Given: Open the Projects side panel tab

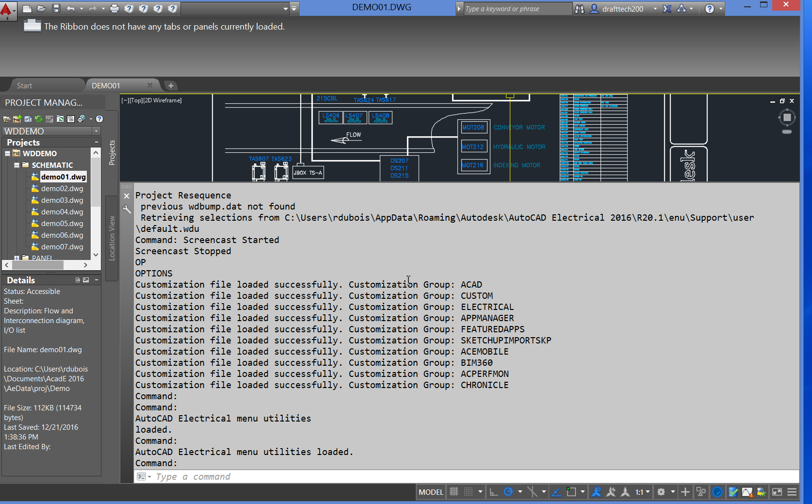Looking at the screenshot, I should coord(112,153).
